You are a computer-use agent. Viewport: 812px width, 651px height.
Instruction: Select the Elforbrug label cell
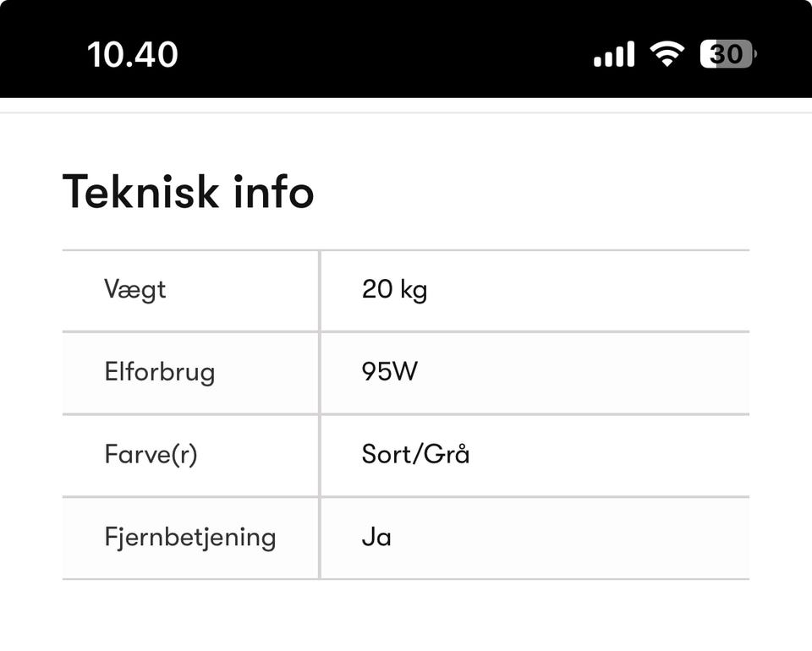tap(159, 372)
